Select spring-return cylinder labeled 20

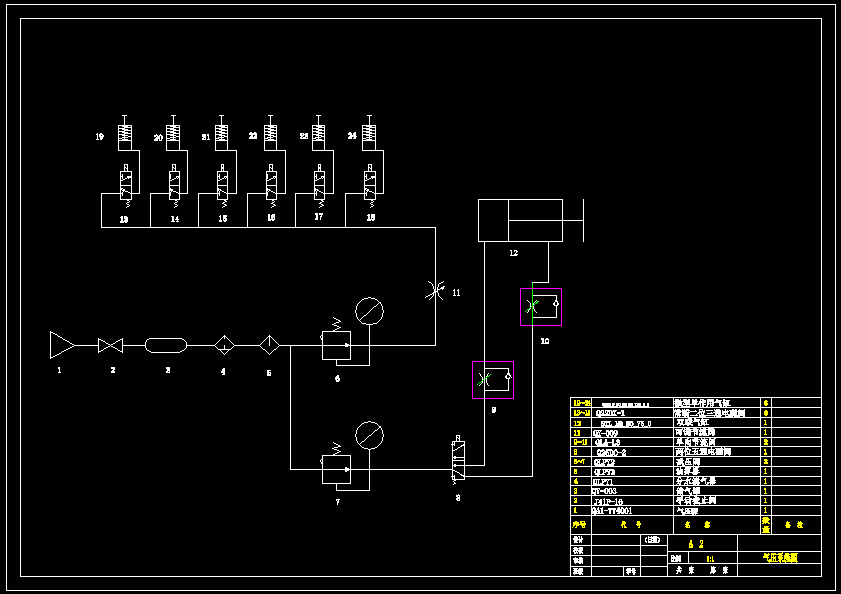click(x=173, y=133)
